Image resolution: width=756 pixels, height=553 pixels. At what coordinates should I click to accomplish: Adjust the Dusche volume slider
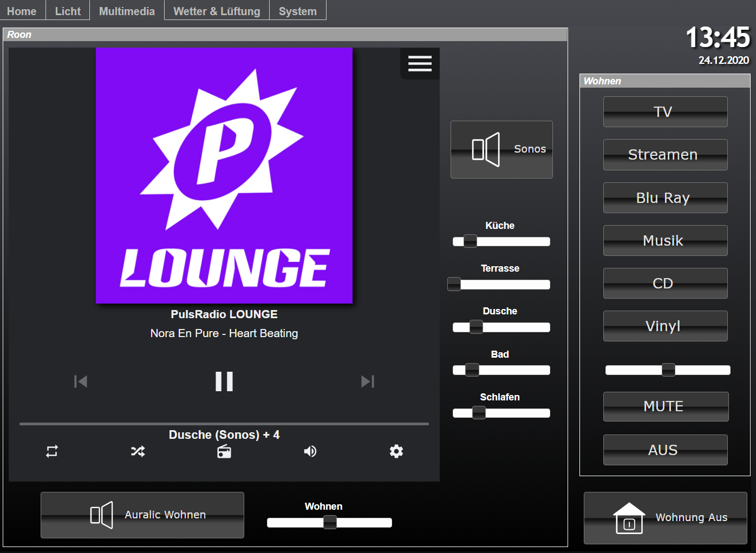(501, 327)
